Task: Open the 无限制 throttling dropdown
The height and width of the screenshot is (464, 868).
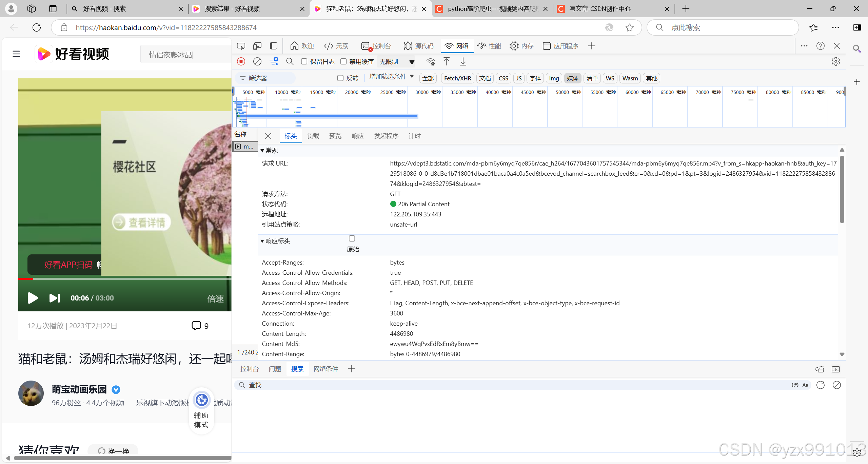Action: click(x=397, y=61)
